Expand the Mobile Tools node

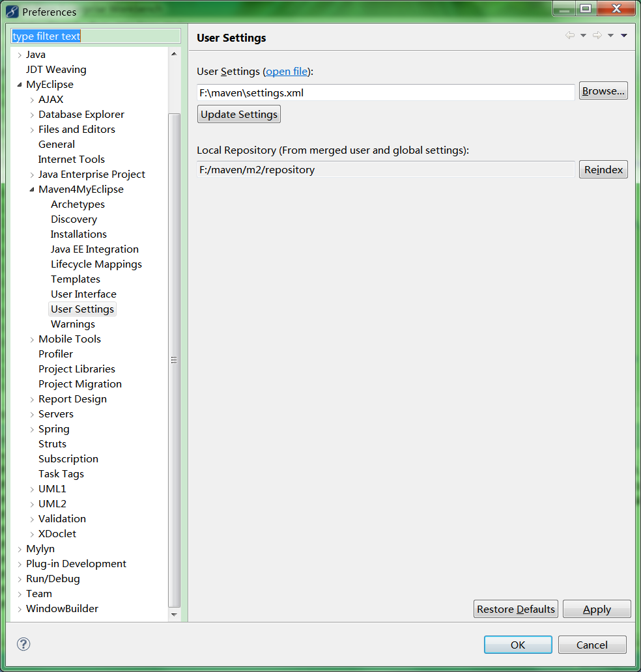pos(32,339)
